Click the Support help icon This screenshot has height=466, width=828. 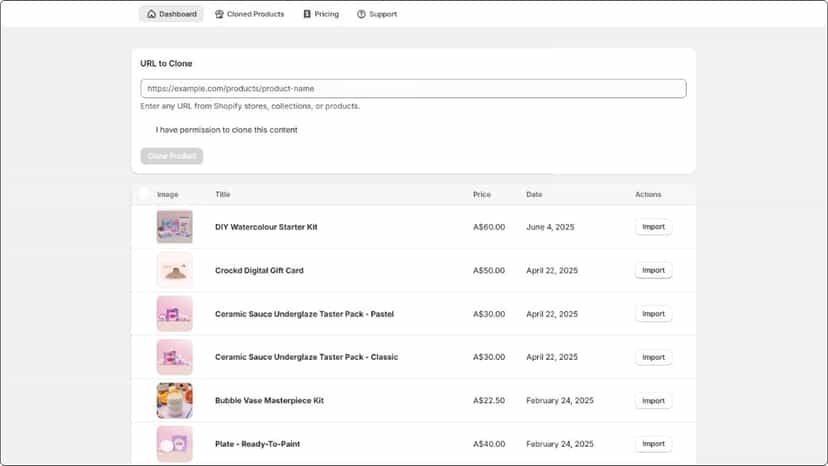[361, 14]
